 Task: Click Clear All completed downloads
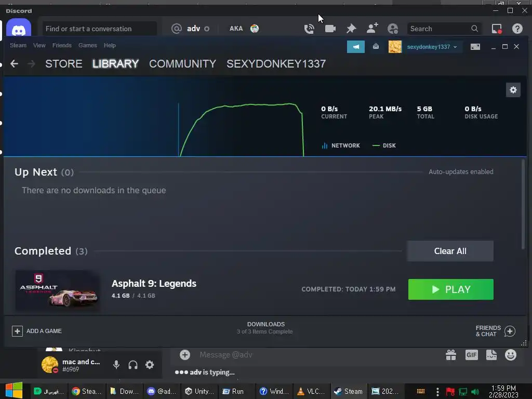pyautogui.click(x=450, y=251)
